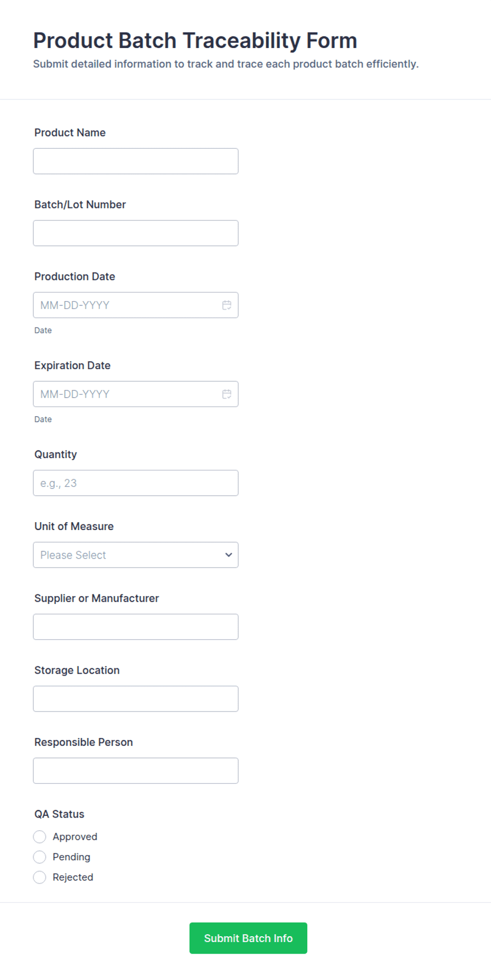This screenshot has height=980, width=491.
Task: Click the Storage Location label
Action: (x=77, y=670)
